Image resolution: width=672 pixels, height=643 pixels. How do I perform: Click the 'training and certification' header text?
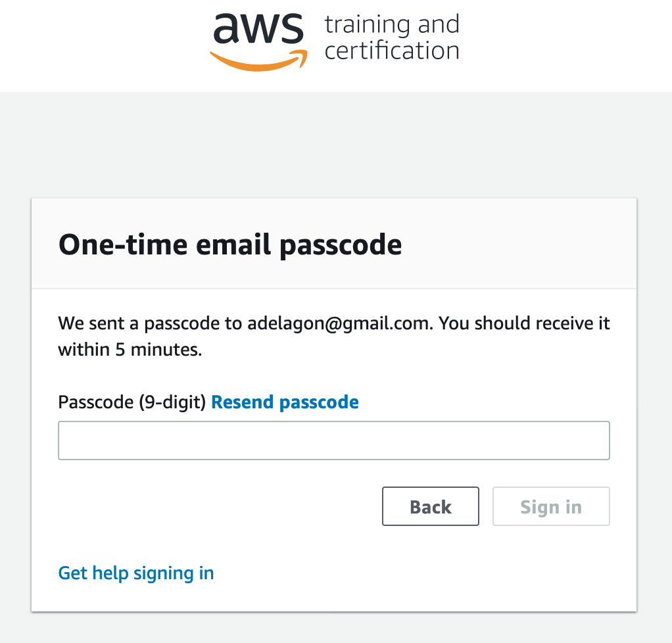(392, 37)
